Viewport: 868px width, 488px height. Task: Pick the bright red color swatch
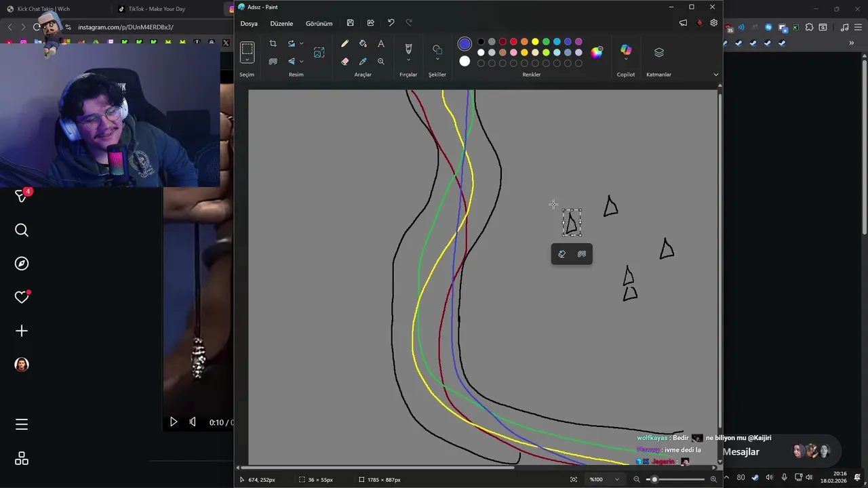(513, 42)
